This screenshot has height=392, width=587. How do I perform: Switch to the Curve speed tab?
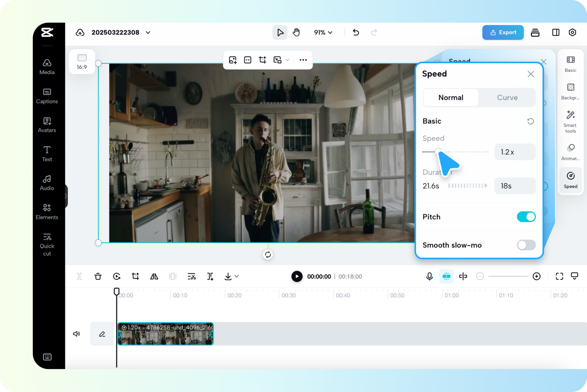pos(507,98)
